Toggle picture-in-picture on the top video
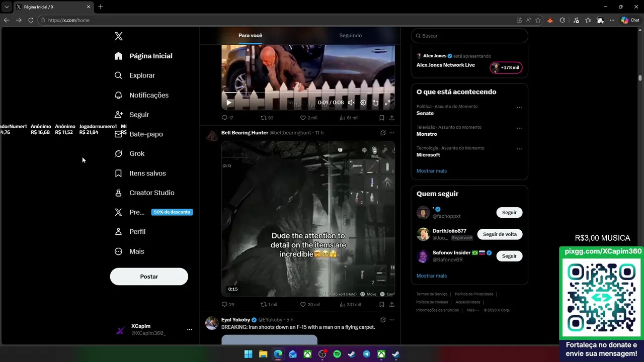 pyautogui.click(x=375, y=103)
